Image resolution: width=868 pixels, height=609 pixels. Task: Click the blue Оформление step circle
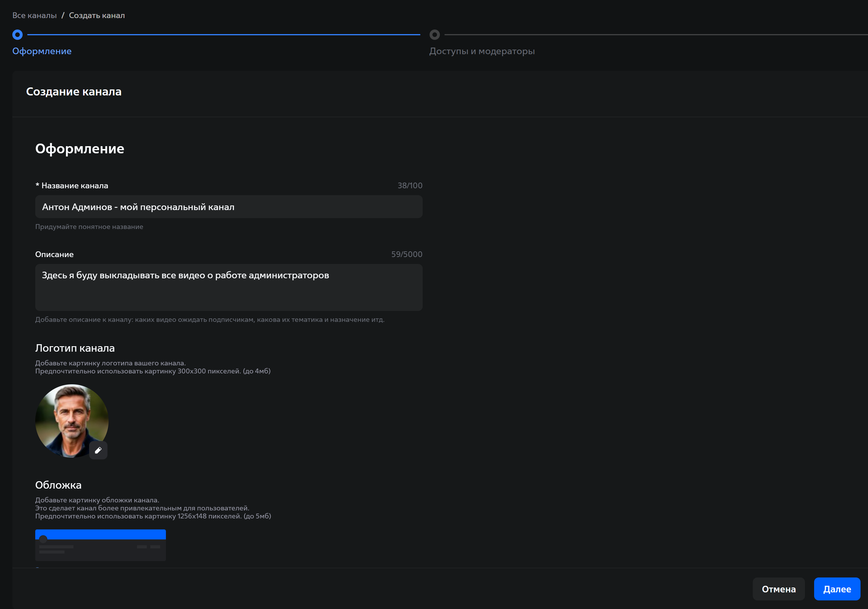[17, 35]
